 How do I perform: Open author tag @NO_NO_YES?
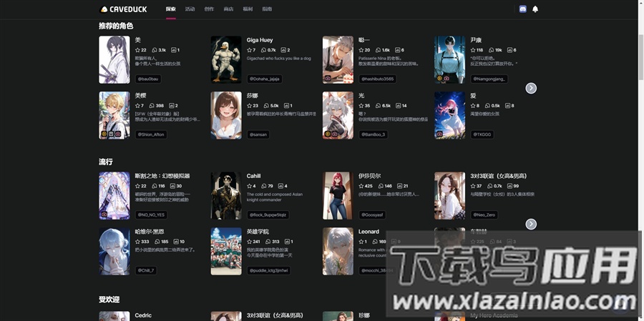(151, 215)
